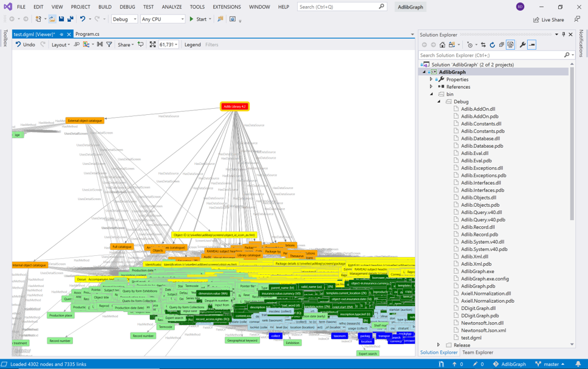The image size is (588, 369).
Task: Click the quick clusters layout icon
Action: point(100,44)
